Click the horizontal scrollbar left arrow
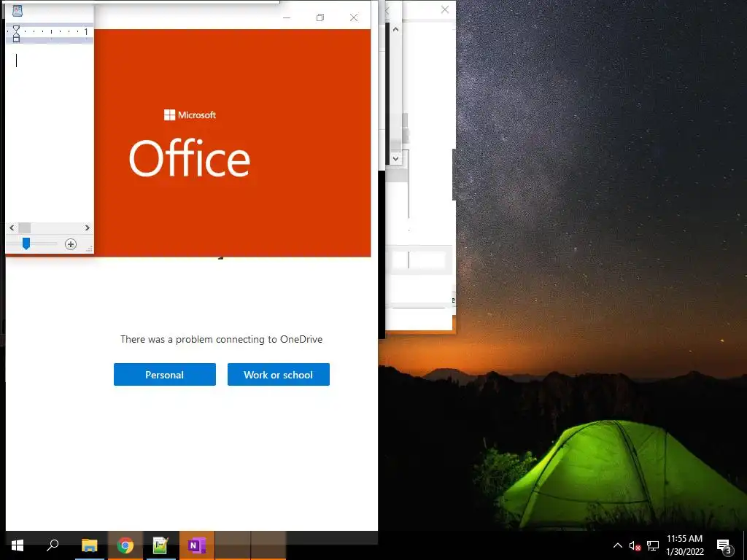 pos(12,227)
